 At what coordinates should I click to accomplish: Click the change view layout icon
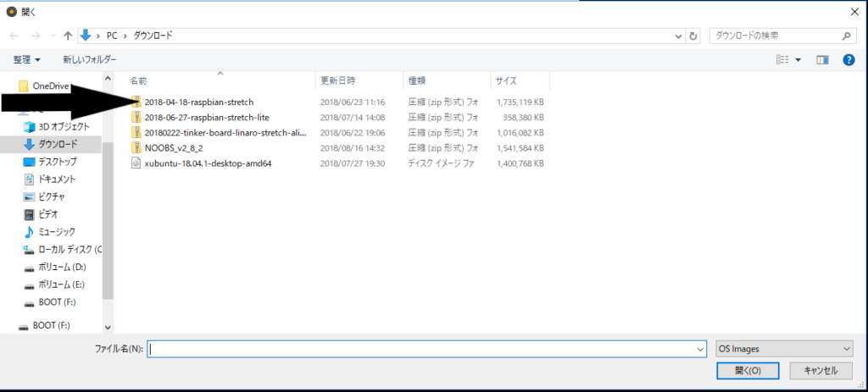(x=782, y=60)
